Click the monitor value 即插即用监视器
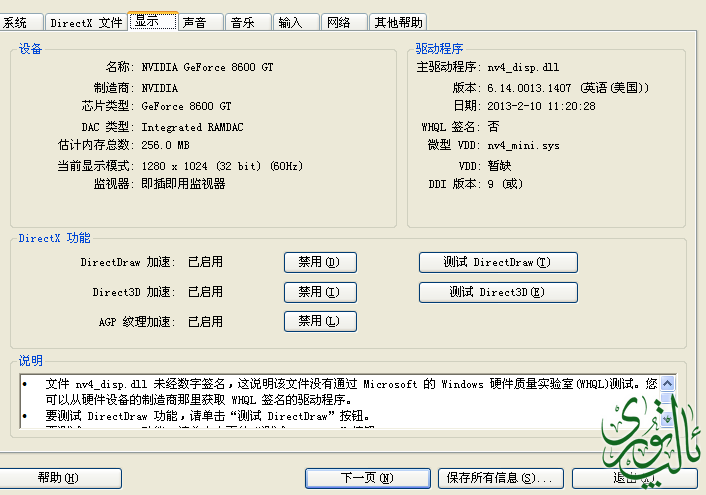Viewport: 706px width, 495px height. (x=183, y=184)
